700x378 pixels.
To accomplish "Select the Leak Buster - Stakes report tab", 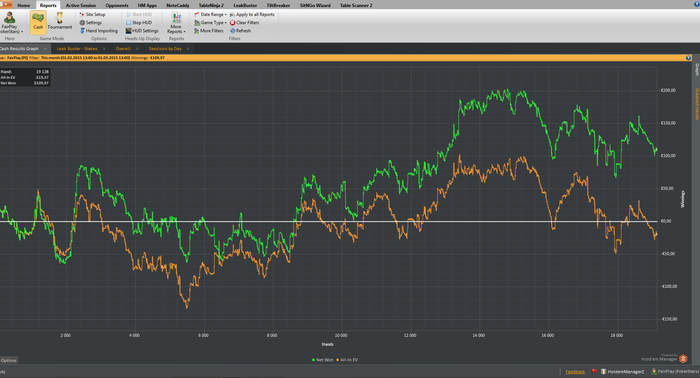I will click(77, 49).
